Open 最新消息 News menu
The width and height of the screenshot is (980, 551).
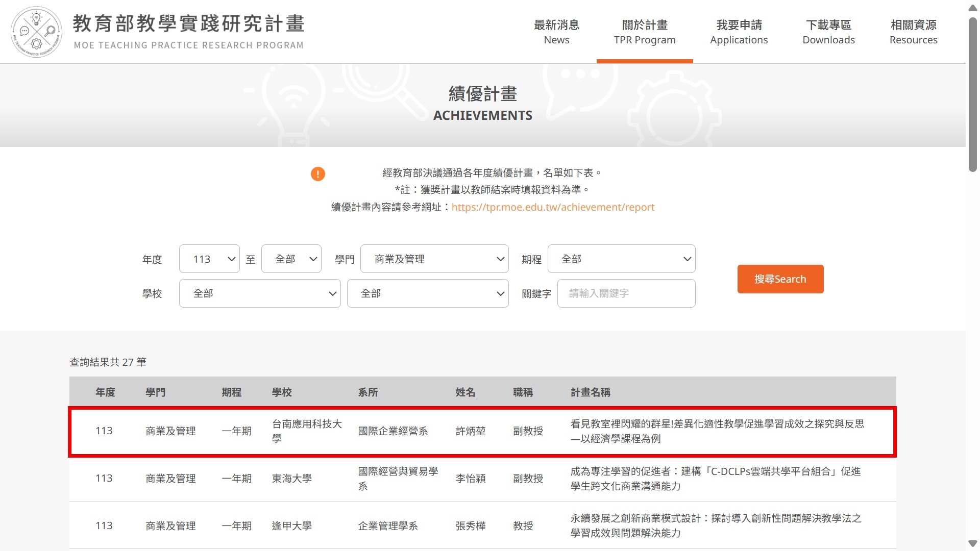(556, 32)
